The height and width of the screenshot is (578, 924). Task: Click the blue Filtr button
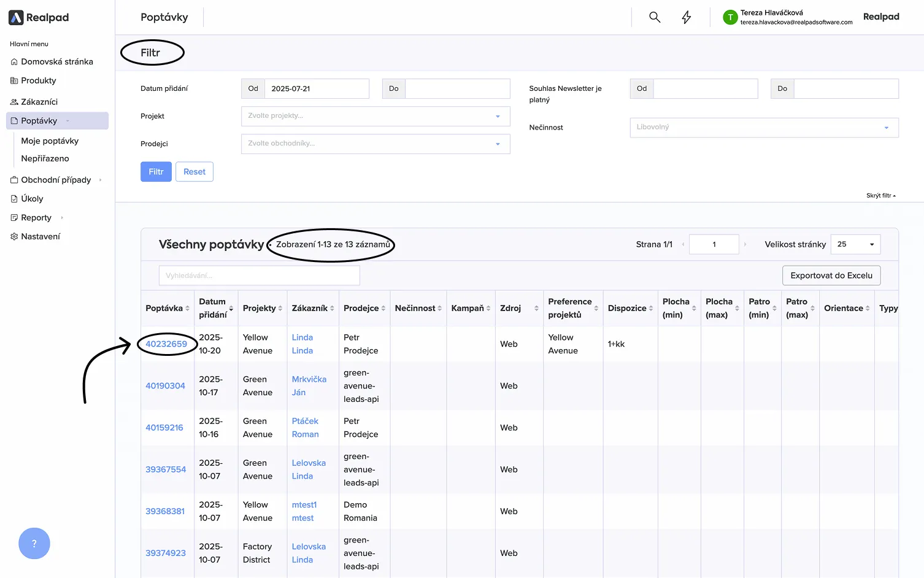pyautogui.click(x=156, y=172)
